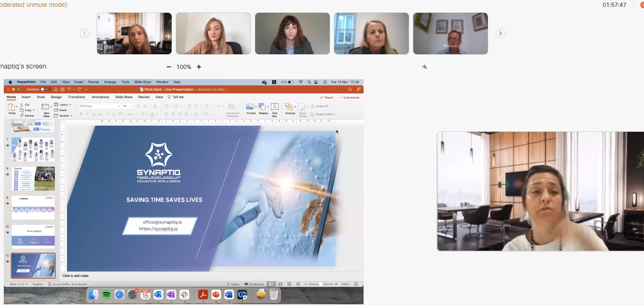Image resolution: width=644 pixels, height=305 pixels.
Task: Click the Arrange icon in ribbon
Action: (289, 107)
